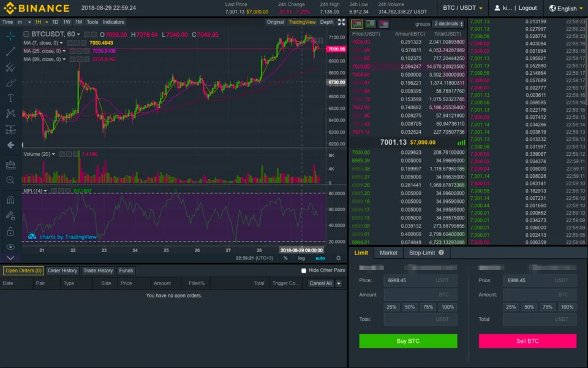Hide the Volume indicator

click(62, 154)
